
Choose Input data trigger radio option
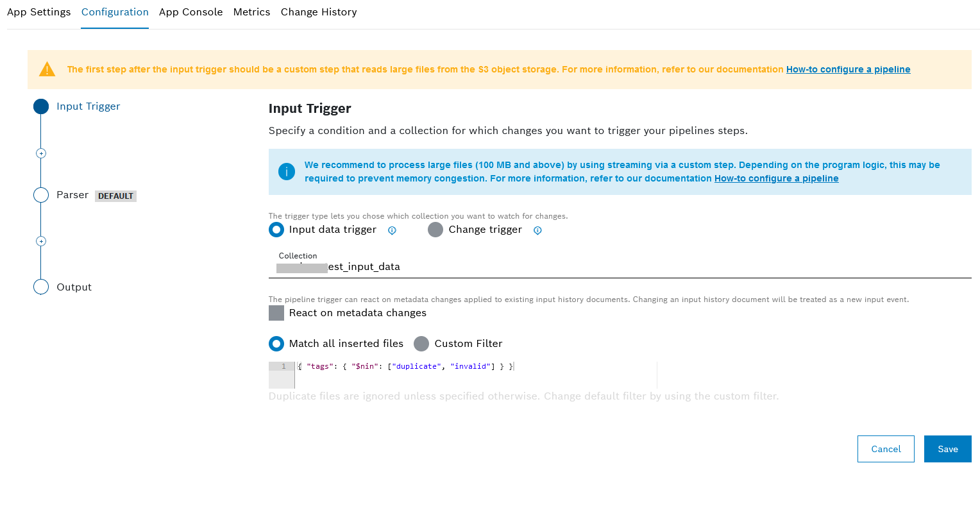click(276, 230)
